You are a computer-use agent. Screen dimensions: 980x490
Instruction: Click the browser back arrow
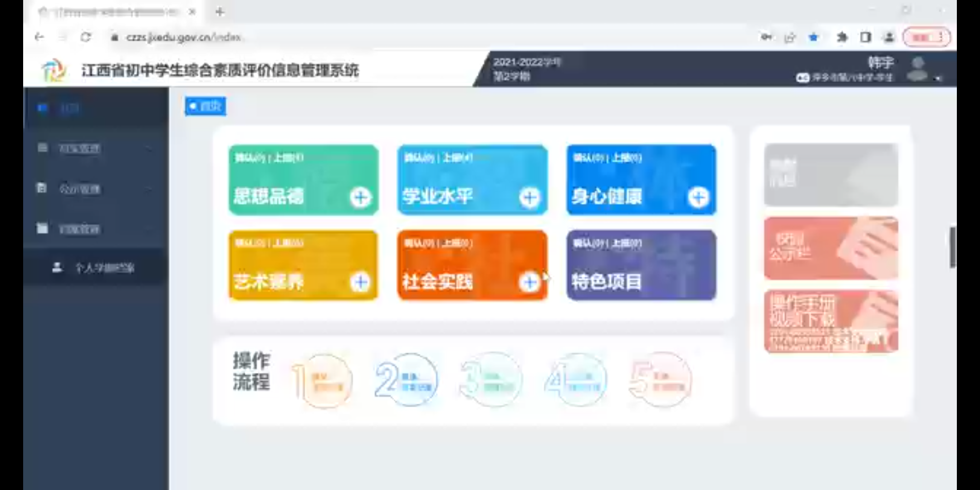[39, 37]
